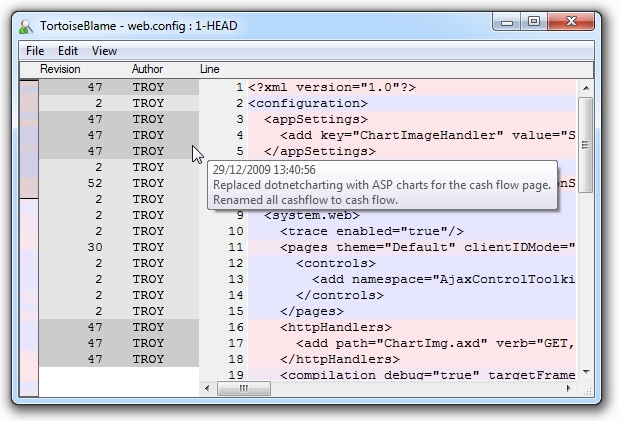This screenshot has height=421, width=620.
Task: Click the vertical scrollbar down arrow
Action: coord(586,372)
